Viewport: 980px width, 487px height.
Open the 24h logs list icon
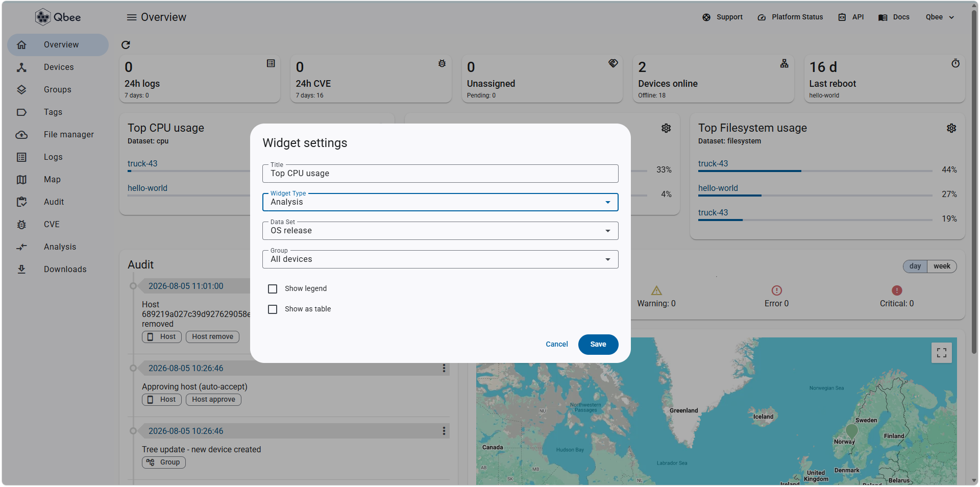coord(271,63)
